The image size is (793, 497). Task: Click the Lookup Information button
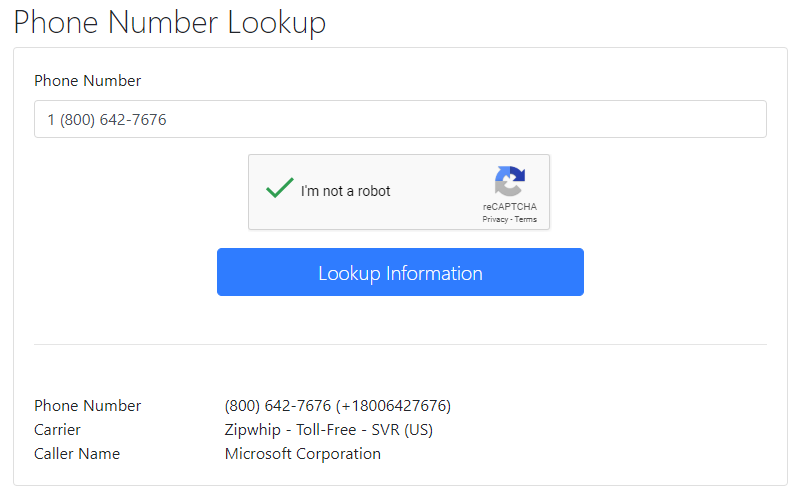point(400,272)
